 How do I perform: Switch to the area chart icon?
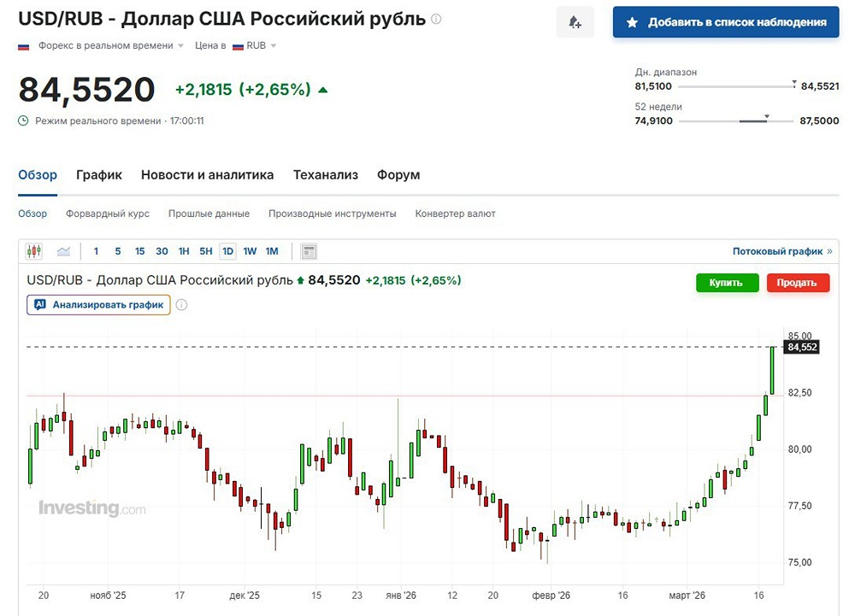click(x=63, y=250)
